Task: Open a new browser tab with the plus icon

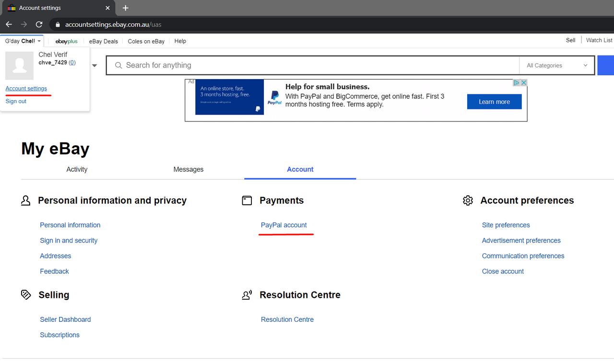Action: pos(125,8)
